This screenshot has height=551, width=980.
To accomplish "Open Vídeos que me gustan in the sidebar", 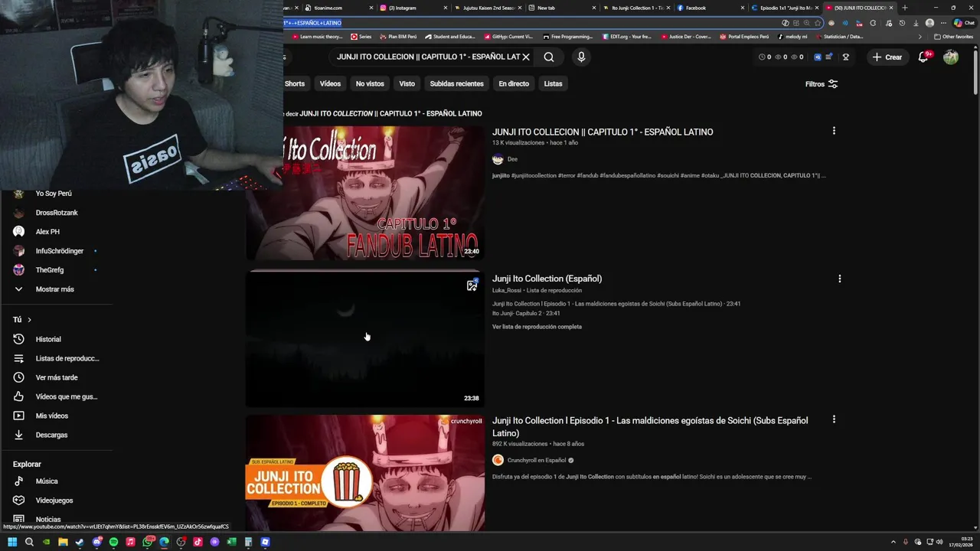I will coord(55,396).
